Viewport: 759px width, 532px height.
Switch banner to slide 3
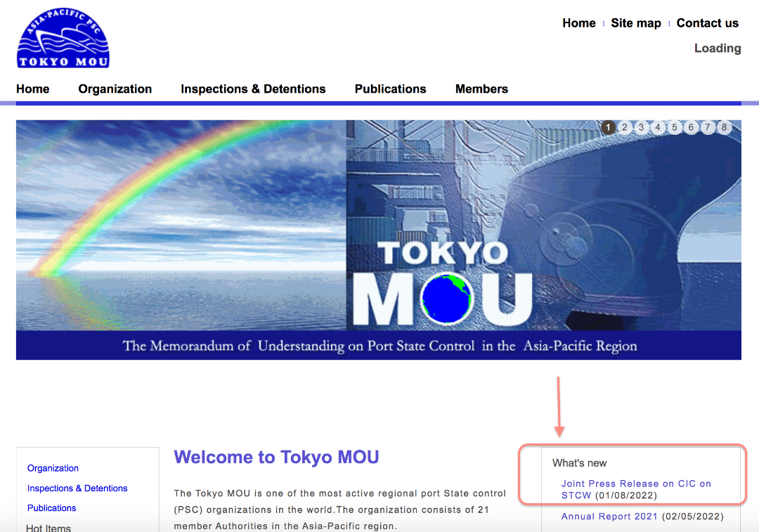[642, 127]
